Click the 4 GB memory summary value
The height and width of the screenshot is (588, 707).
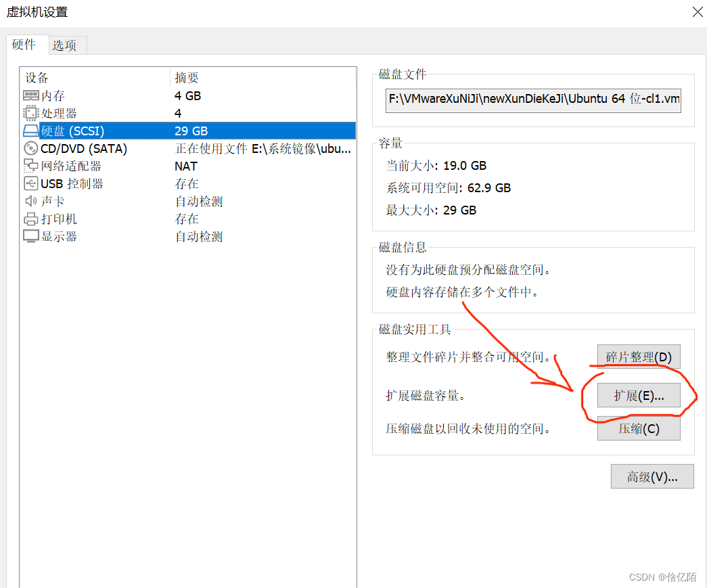pos(187,95)
